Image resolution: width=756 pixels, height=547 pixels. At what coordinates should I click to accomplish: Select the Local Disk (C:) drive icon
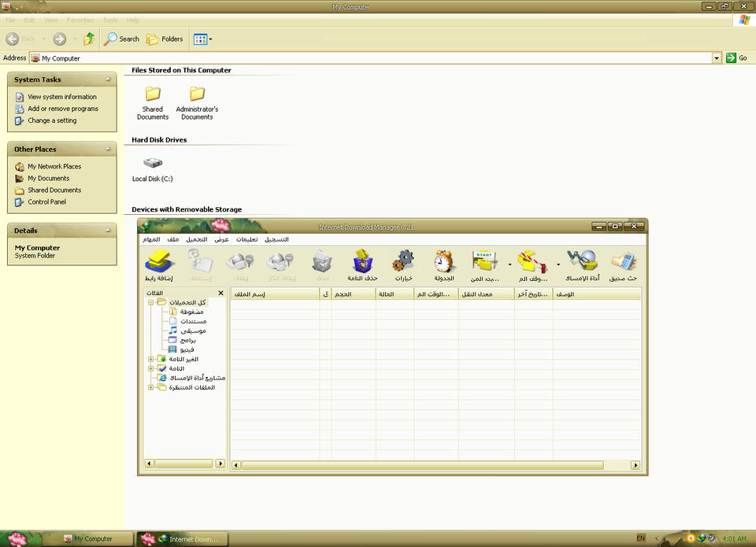153,163
